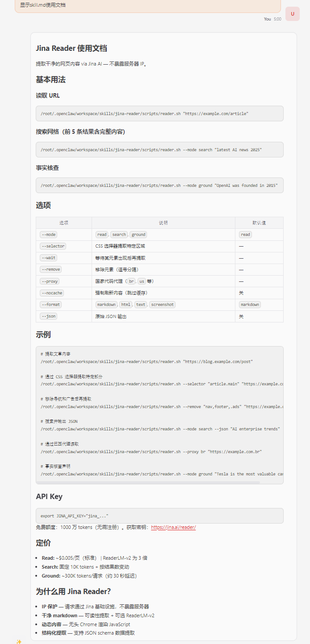The image size is (310, 644).
Task: Click the export JINA_API_KEY code block
Action: 159,516
